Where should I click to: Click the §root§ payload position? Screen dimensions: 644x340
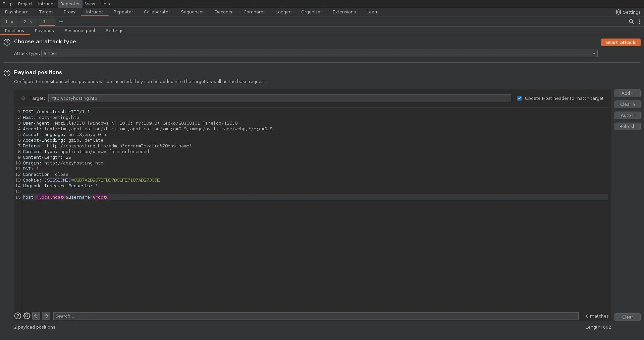[x=101, y=197]
